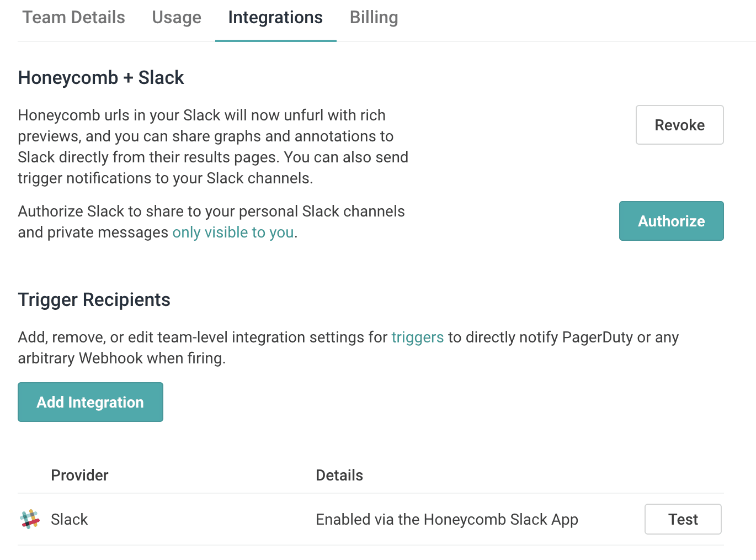
Task: Test the Slack trigger recipient
Action: click(683, 519)
